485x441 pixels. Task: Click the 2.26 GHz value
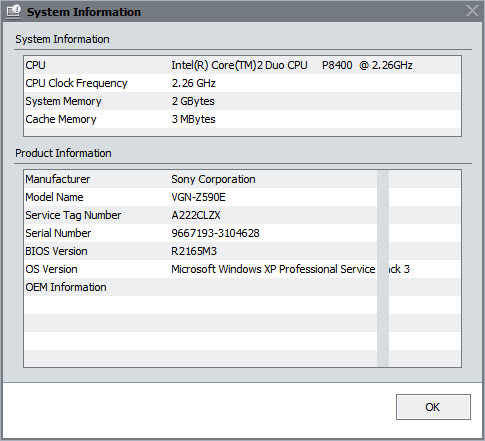194,83
